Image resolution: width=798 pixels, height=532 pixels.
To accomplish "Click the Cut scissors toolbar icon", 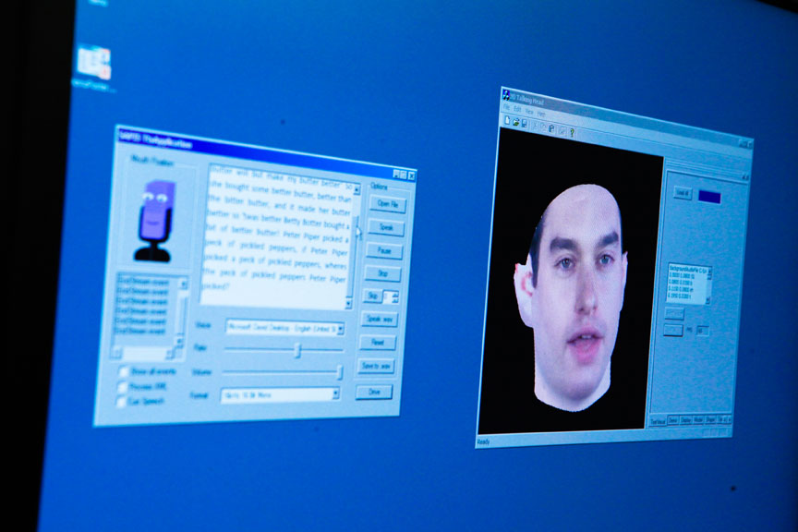I will 536,126.
